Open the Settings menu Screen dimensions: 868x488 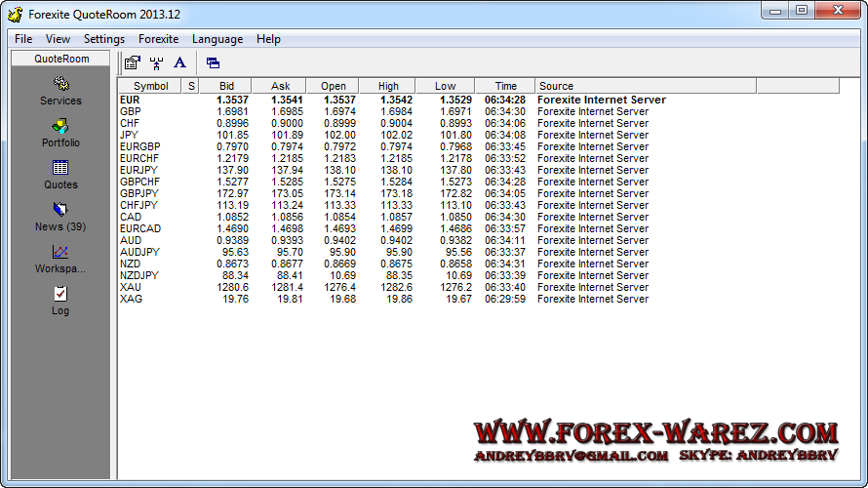103,39
